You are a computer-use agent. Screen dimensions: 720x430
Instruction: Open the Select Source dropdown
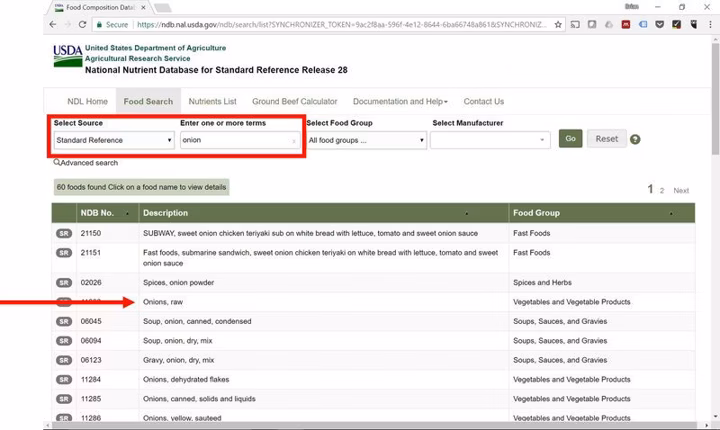(x=113, y=140)
